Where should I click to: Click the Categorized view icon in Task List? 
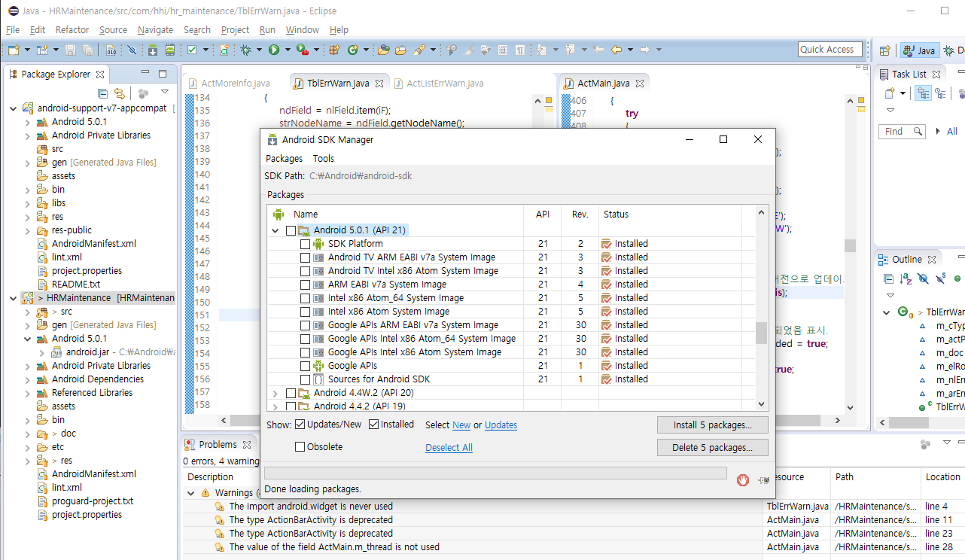[x=923, y=93]
